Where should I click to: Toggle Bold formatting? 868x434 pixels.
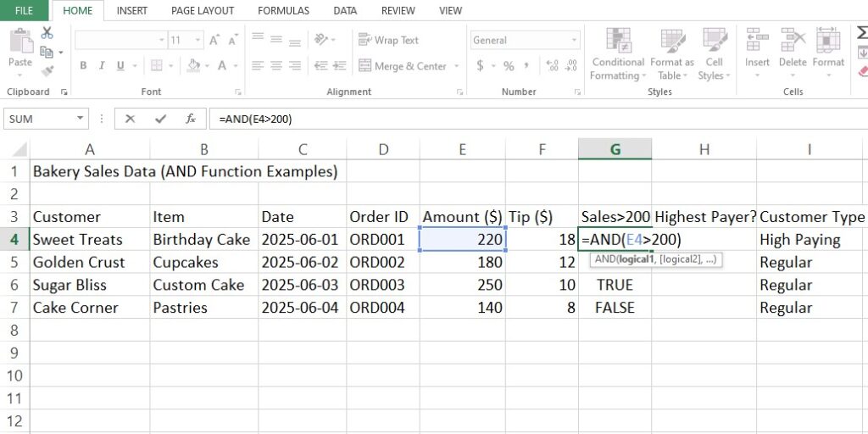click(x=83, y=66)
